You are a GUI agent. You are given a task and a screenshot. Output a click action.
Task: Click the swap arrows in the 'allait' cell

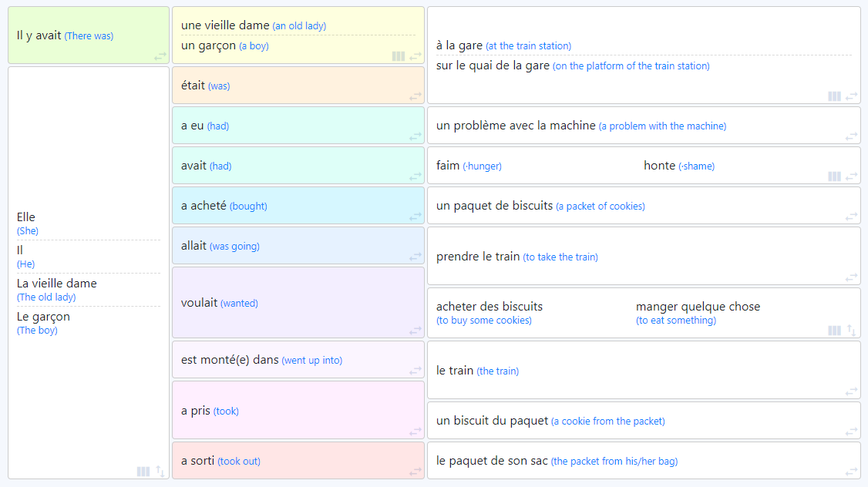[x=415, y=257]
